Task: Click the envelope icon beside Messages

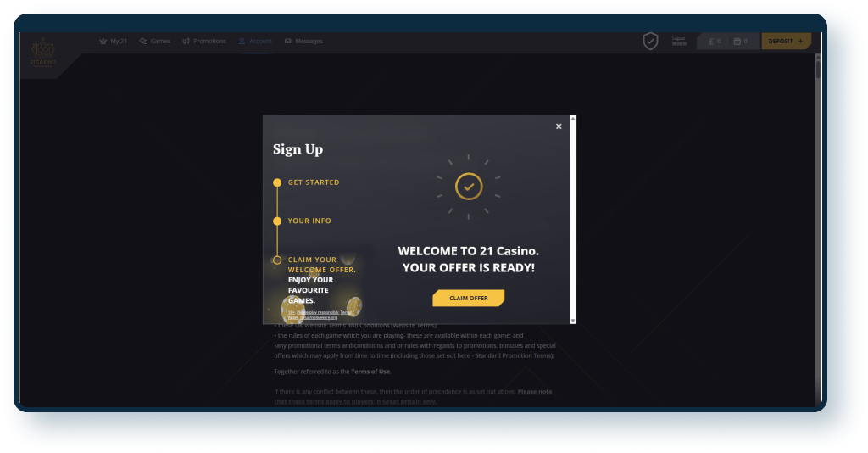Action: click(x=288, y=41)
